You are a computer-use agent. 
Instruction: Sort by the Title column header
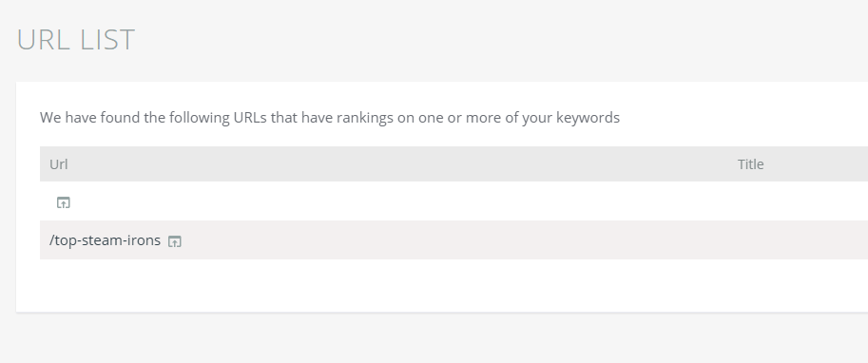coord(751,164)
